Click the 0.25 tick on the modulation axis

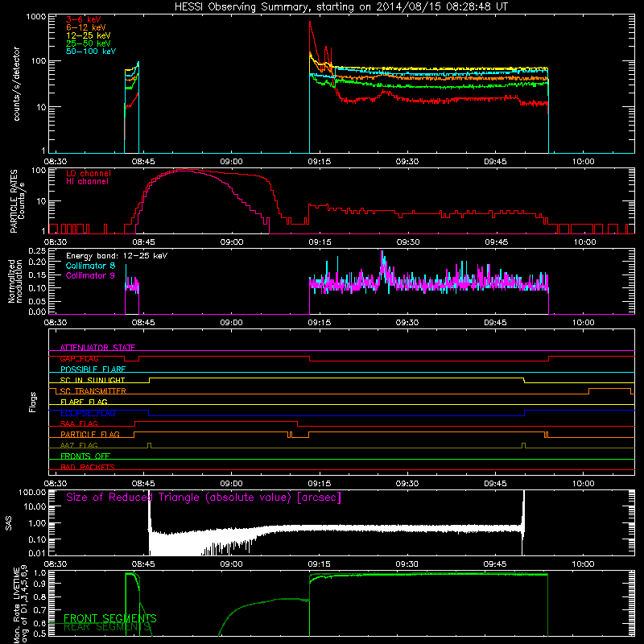pos(37,251)
